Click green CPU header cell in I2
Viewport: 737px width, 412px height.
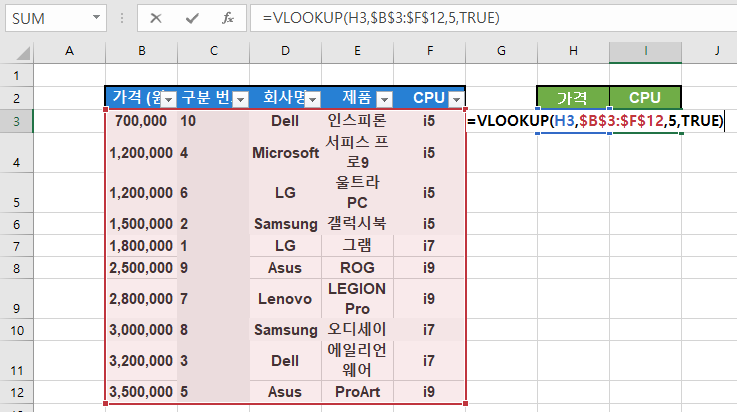click(645, 98)
